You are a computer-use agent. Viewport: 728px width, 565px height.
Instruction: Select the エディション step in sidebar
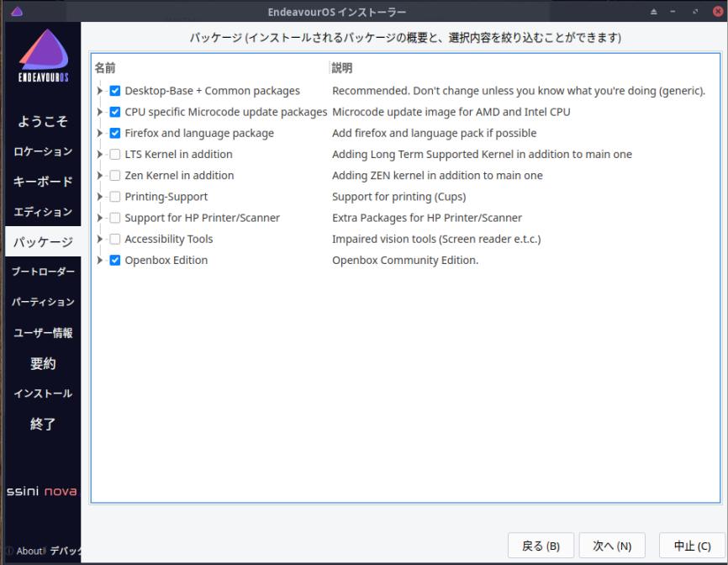43,212
